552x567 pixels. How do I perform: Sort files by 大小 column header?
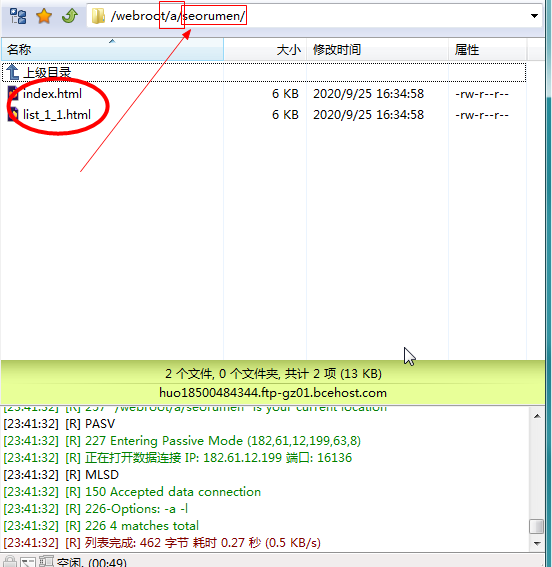click(x=265, y=50)
